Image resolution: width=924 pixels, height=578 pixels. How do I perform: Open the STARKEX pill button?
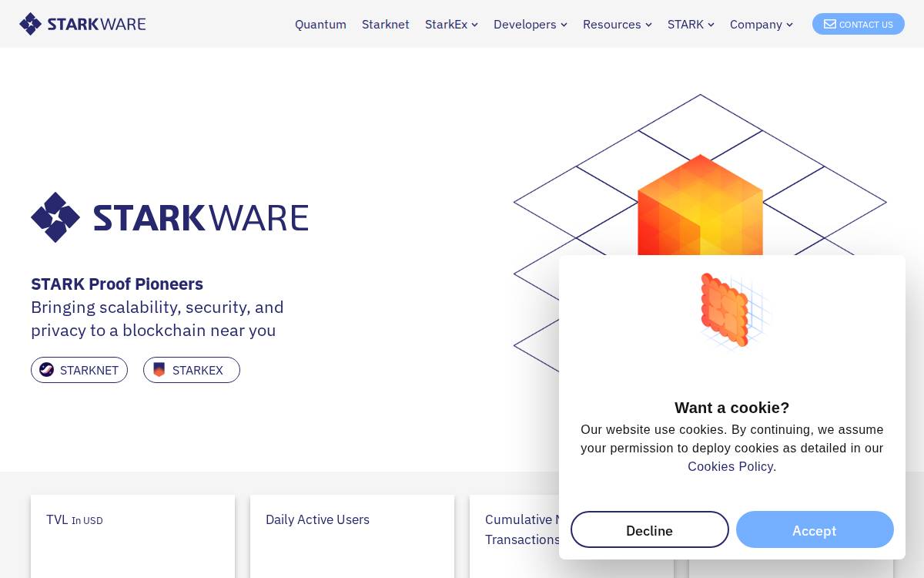tap(192, 370)
